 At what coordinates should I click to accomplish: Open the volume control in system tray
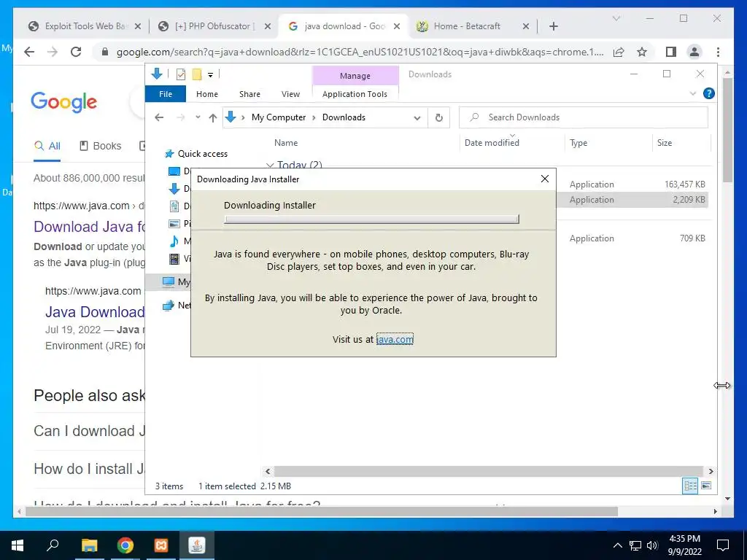click(652, 545)
